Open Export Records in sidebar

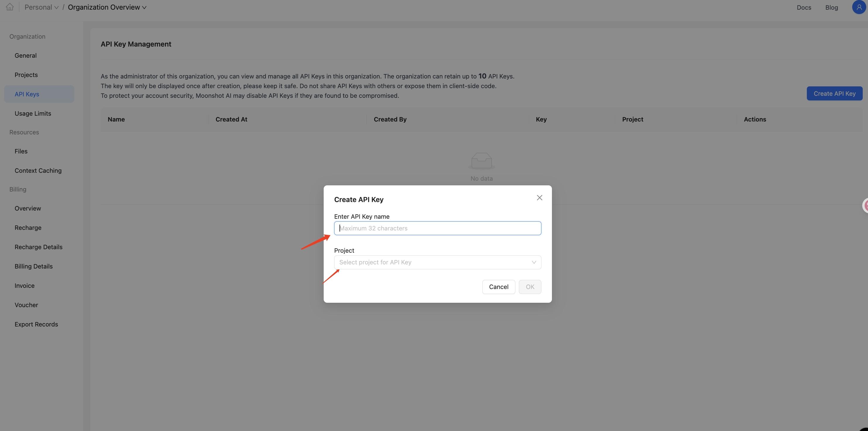click(x=36, y=324)
